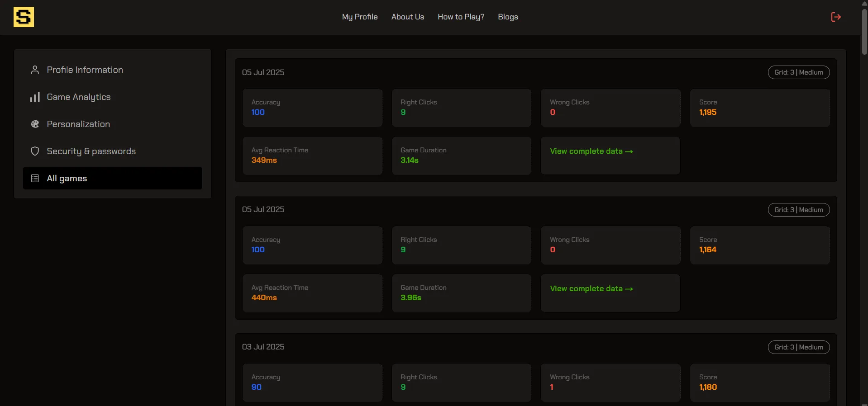View complete data for score 1,164 game

click(591, 288)
